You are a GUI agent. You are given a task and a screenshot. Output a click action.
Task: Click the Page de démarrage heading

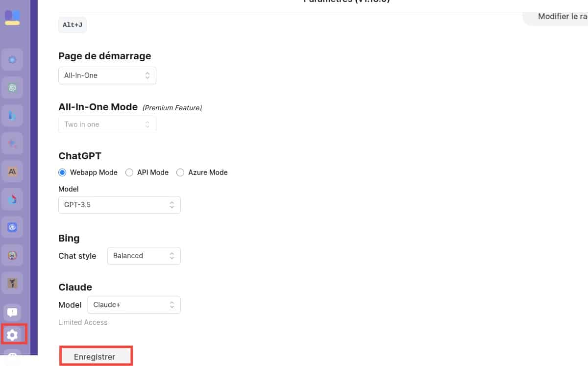pos(105,56)
